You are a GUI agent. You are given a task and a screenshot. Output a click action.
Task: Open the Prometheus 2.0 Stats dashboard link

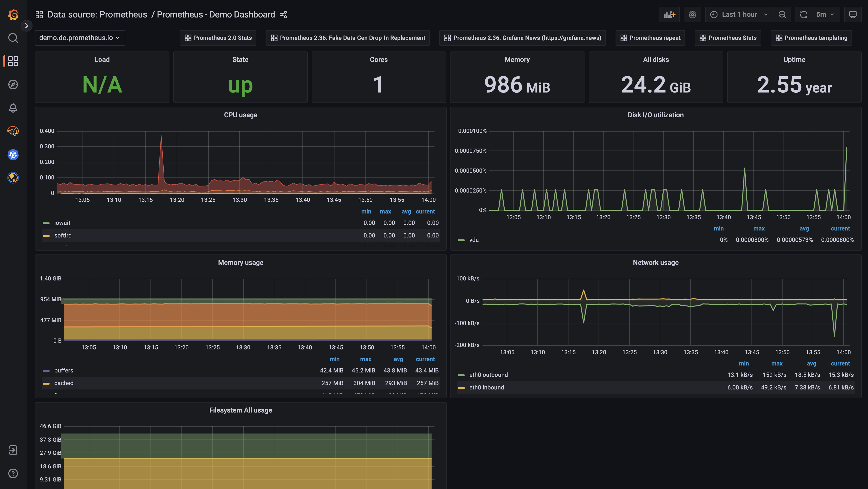coord(218,38)
